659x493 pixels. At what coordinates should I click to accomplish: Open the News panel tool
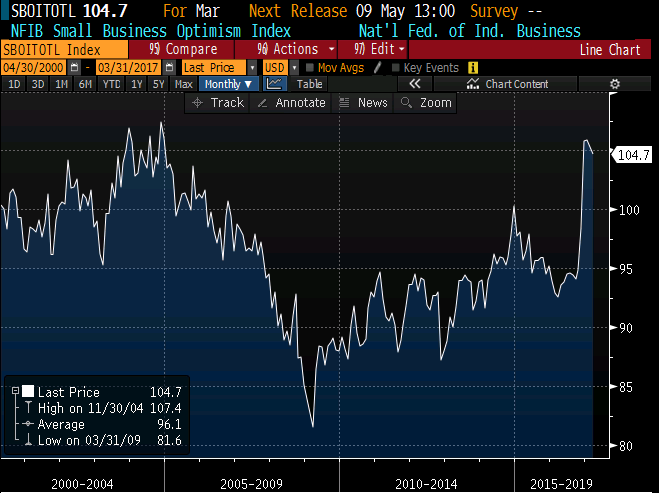[x=363, y=103]
